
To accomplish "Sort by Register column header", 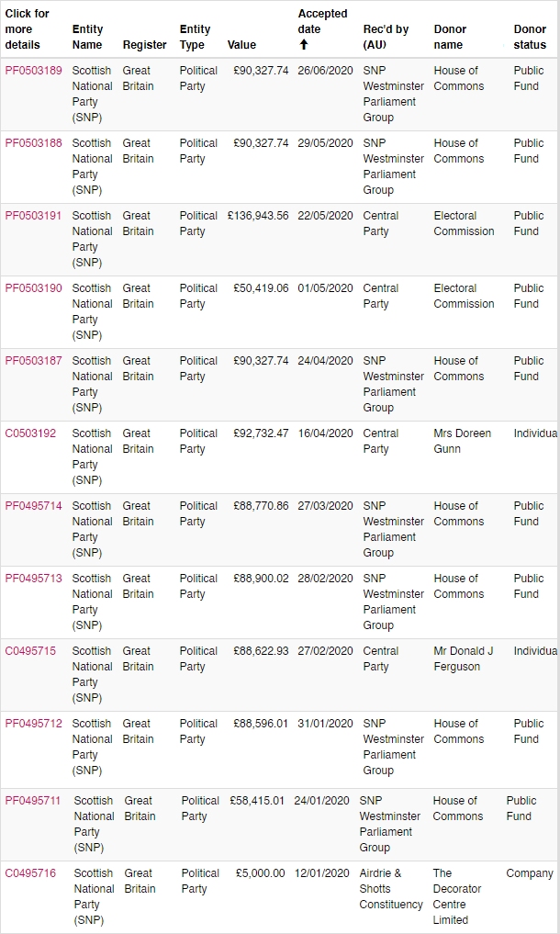I will (145, 45).
